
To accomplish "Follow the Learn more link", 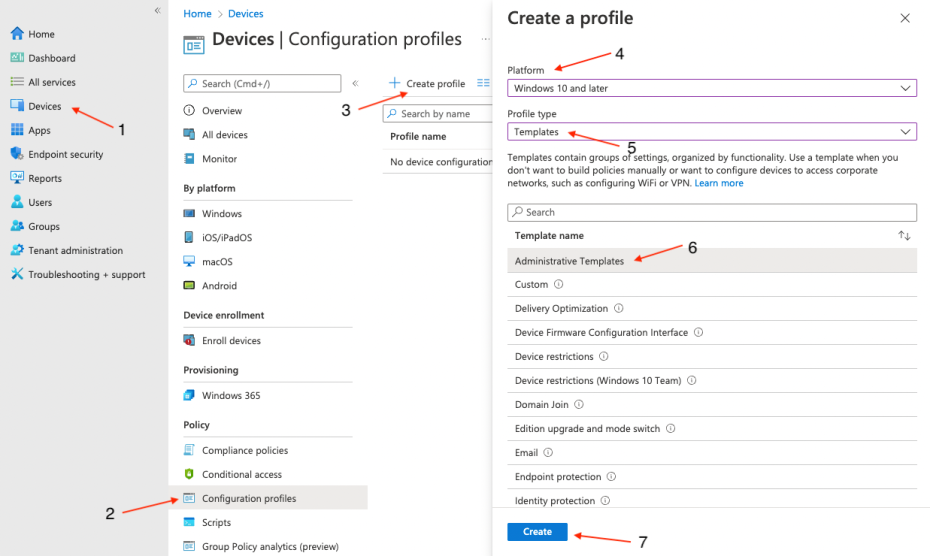I will pos(719,183).
